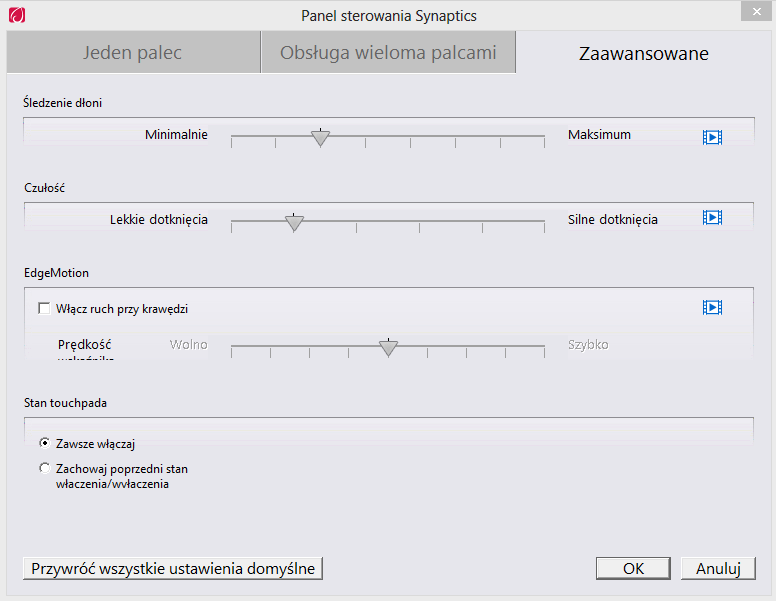Screen dimensions: 776x601
Task: Click the Śledzenie dłoni slider thumb
Action: [321, 137]
